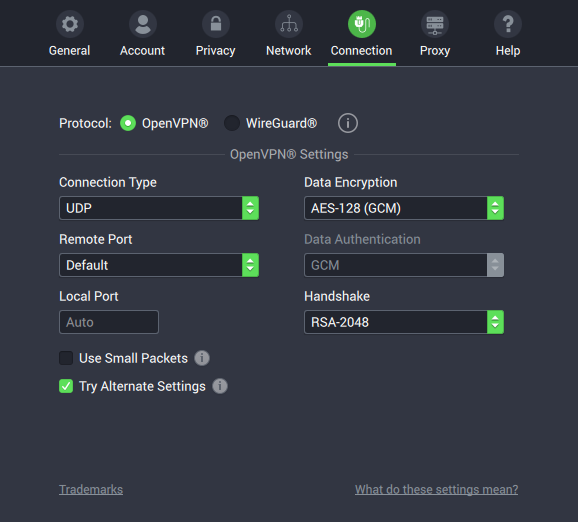The image size is (578, 522).
Task: Uncheck the Try Alternate Settings checkbox
Action: (x=66, y=386)
